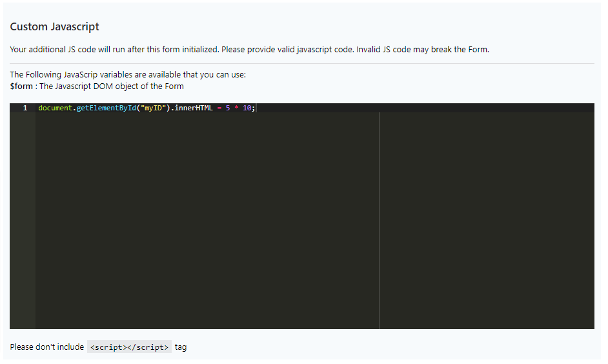Place cursor after the semicolon on line 1

point(256,108)
